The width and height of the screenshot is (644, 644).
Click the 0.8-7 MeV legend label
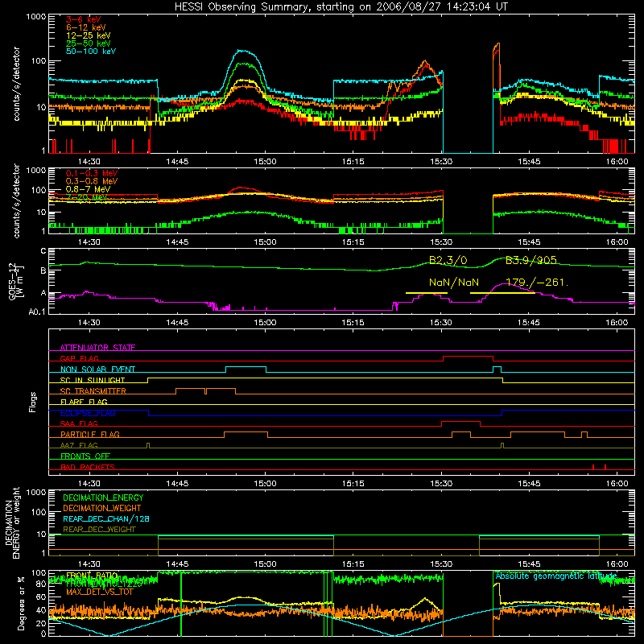click(x=88, y=189)
